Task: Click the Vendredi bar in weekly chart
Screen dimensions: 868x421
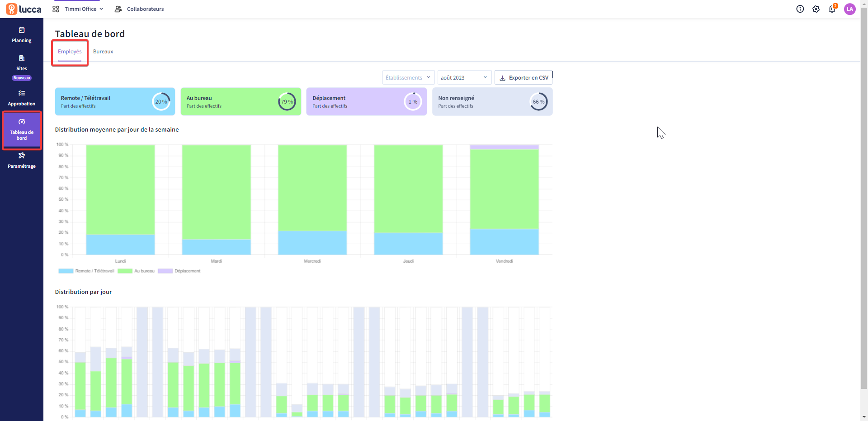Action: click(x=505, y=199)
